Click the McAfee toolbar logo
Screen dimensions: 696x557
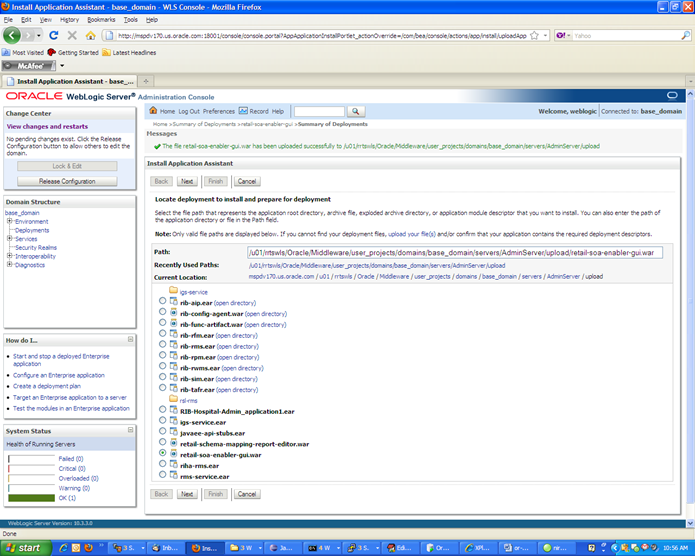[29, 66]
